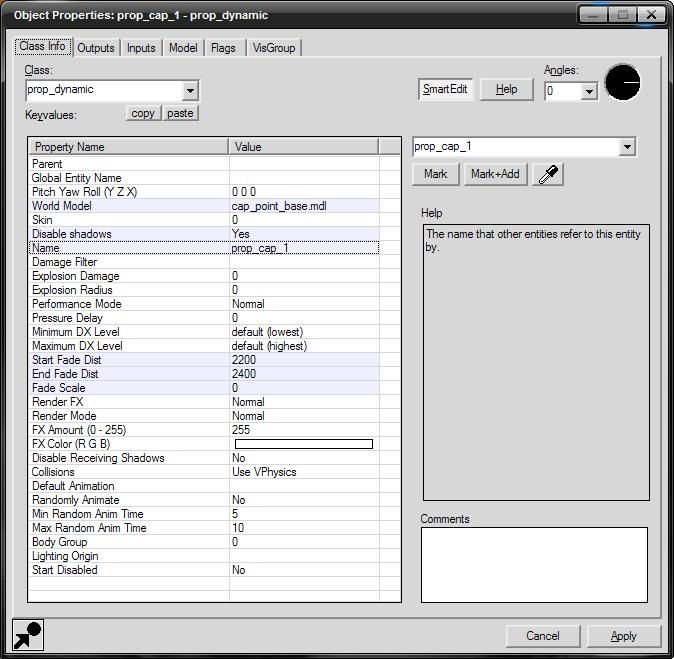Screen dimensions: 674x659
Task: Select the Parent property row
Action: click(x=204, y=164)
